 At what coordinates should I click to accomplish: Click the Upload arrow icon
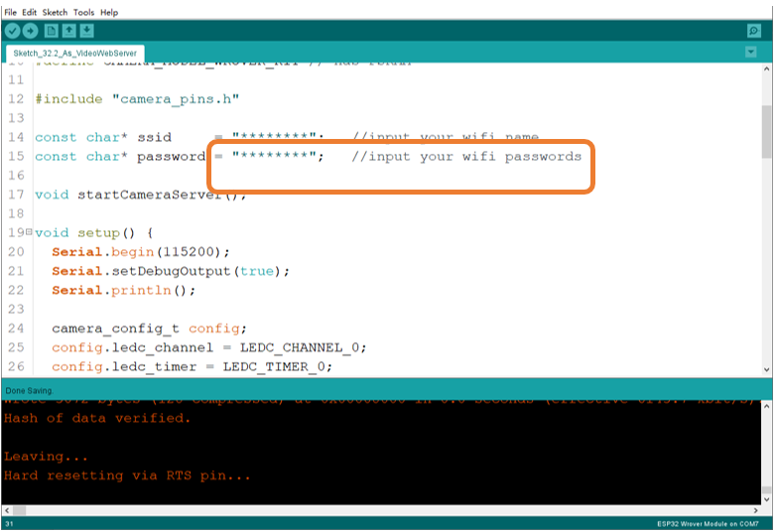tap(30, 31)
